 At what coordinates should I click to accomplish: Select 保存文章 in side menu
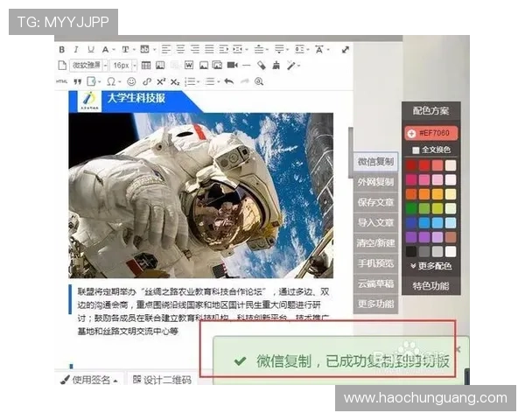(x=375, y=202)
